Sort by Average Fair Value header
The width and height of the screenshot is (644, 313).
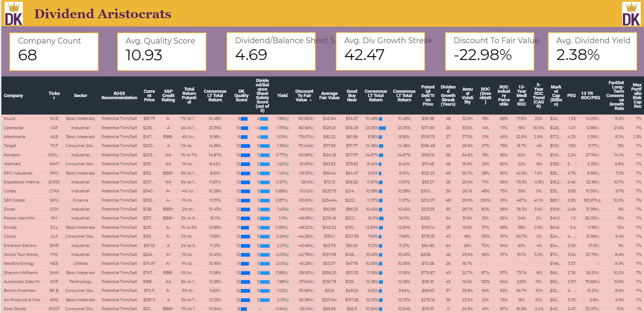(x=329, y=96)
